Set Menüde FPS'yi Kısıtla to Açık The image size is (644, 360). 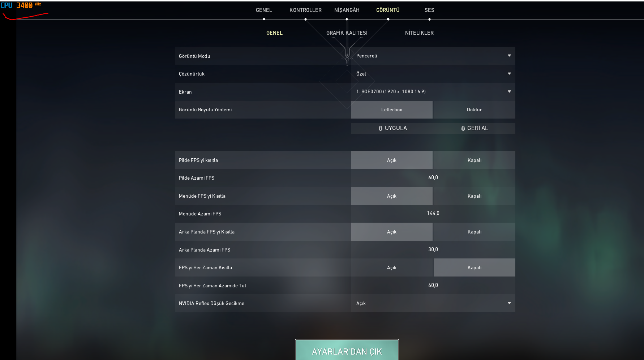[x=392, y=196]
